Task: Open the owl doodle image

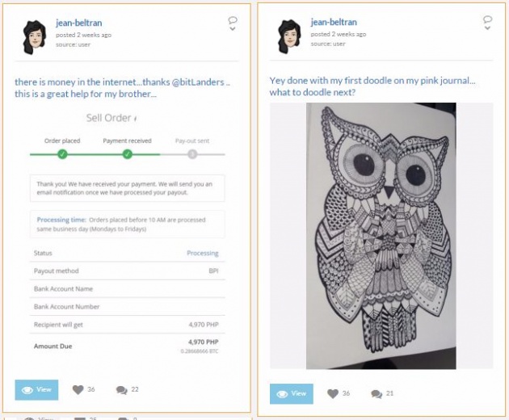Action: (381, 236)
